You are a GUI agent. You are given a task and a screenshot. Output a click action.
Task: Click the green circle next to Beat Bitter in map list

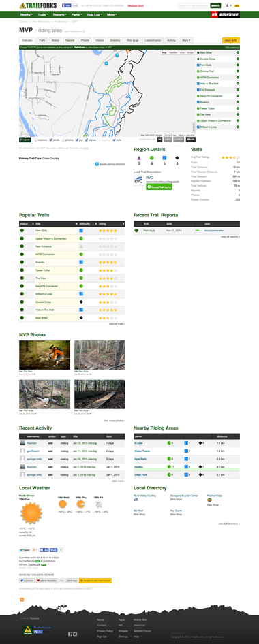point(238,52)
